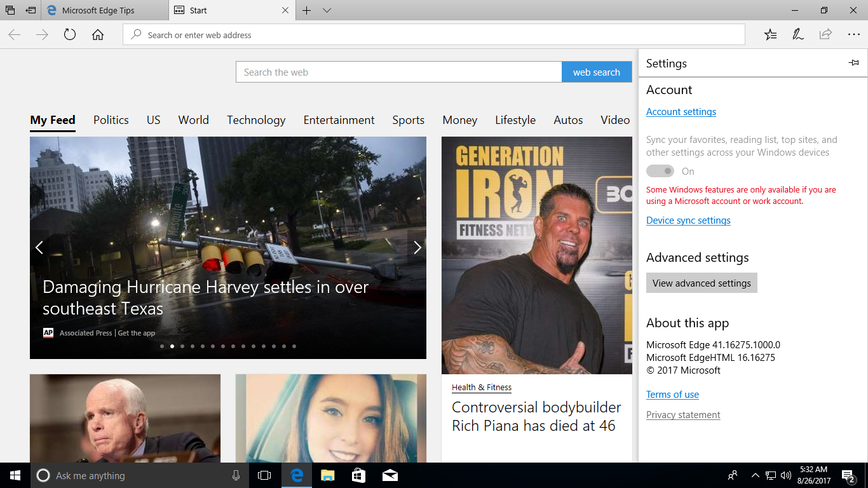Read the Rich Piana bodybuilder article
This screenshot has height=488, width=868.
point(536,416)
